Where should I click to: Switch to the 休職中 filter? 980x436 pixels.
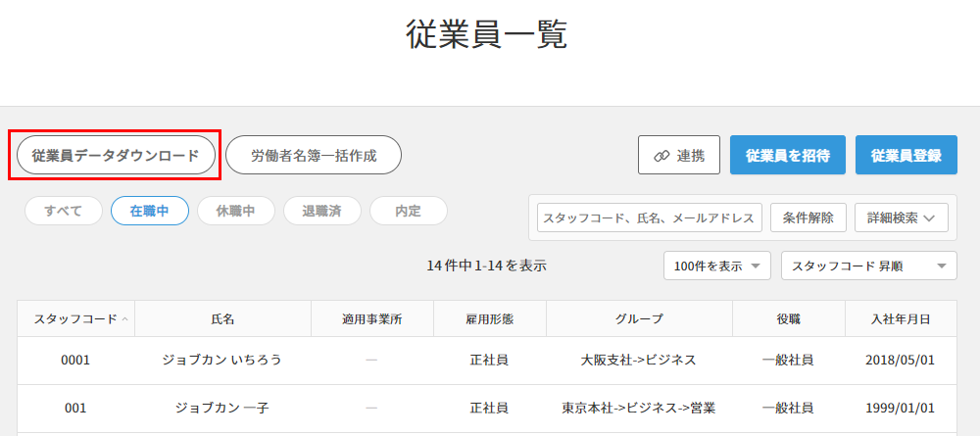236,211
